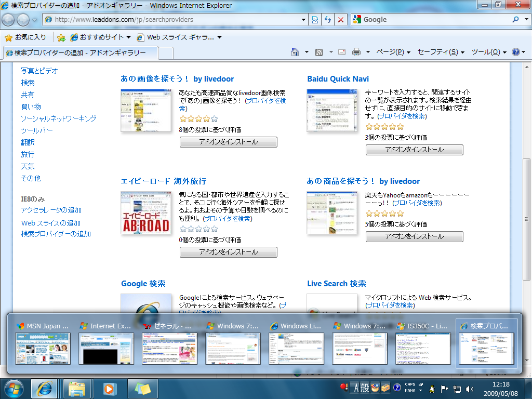Launch Windows Media Player taskbar icon
Screen dimensions: 532x399
[109, 389]
